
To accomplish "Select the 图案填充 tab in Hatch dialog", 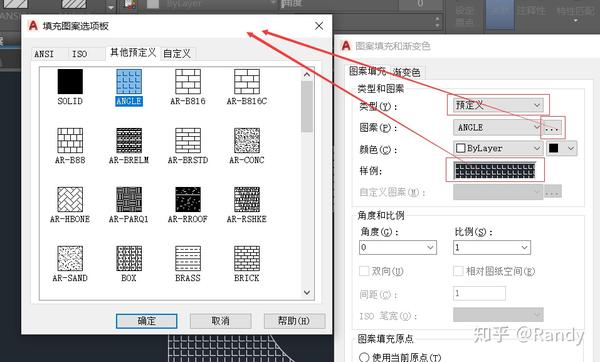I will (367, 71).
